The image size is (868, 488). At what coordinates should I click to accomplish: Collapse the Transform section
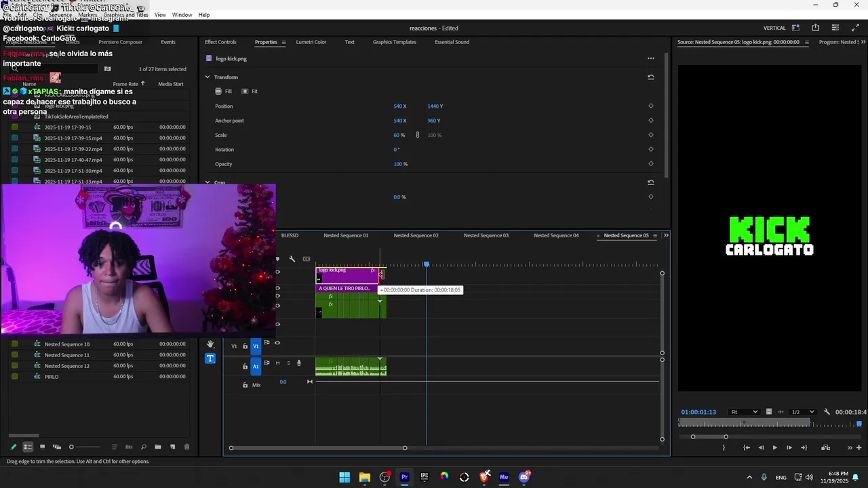tap(208, 77)
